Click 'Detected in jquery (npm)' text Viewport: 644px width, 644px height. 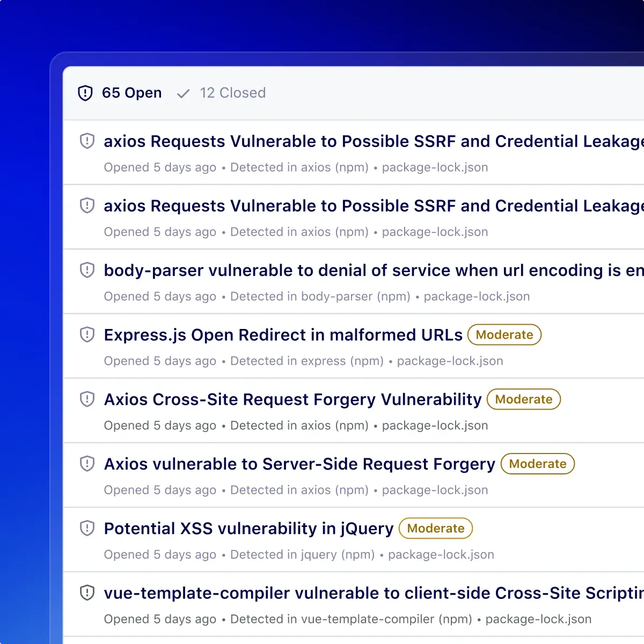pos(302,554)
